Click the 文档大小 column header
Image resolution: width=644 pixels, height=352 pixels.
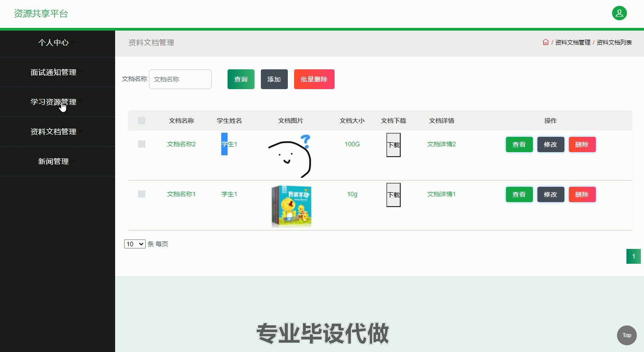[352, 121]
